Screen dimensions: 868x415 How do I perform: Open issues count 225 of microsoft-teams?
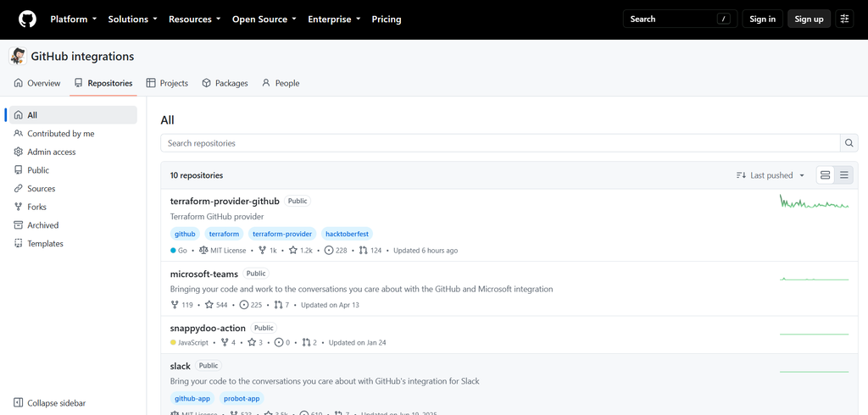pos(251,305)
